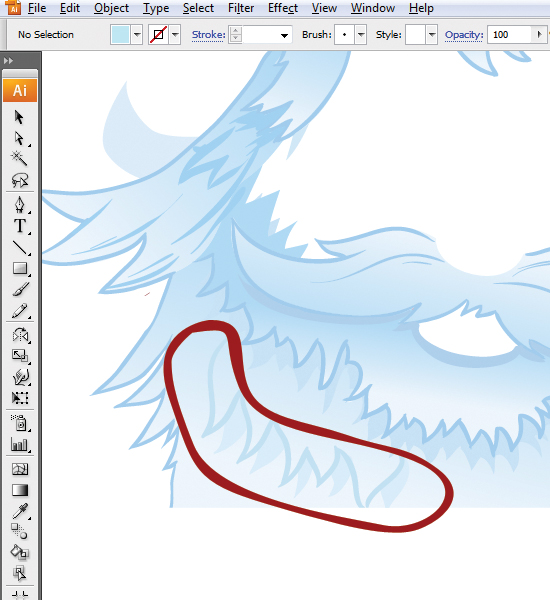The width and height of the screenshot is (550, 600).
Task: Select the Type tool
Action: coord(20,226)
